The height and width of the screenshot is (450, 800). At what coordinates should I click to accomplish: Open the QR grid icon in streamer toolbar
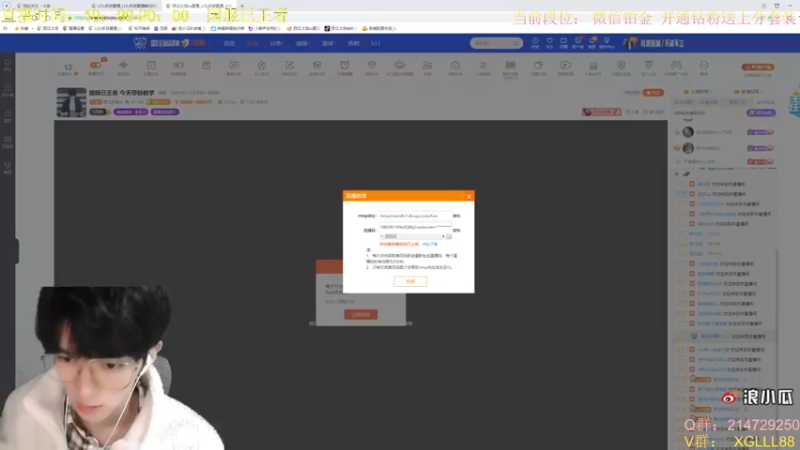pos(510,65)
